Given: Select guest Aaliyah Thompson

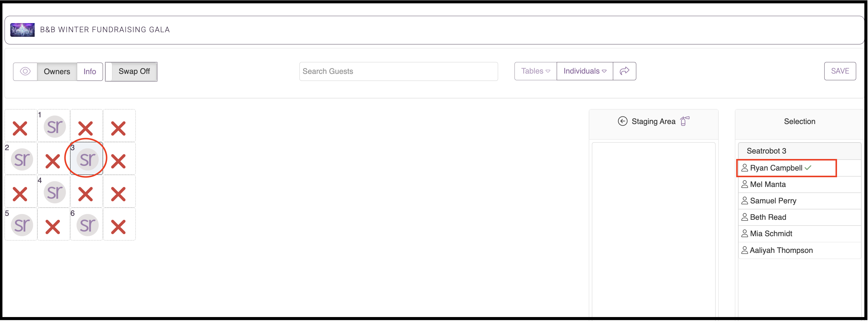Looking at the screenshot, I should click(x=799, y=250).
